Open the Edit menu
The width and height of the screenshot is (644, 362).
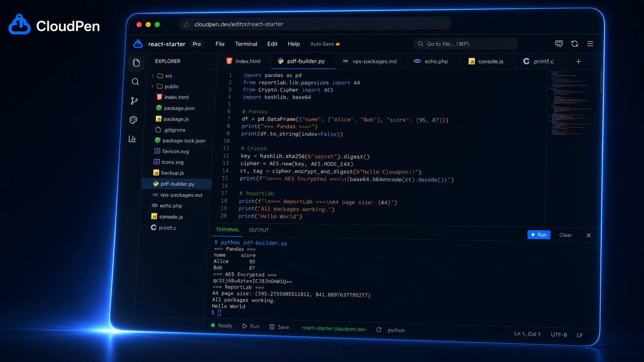pyautogui.click(x=272, y=44)
